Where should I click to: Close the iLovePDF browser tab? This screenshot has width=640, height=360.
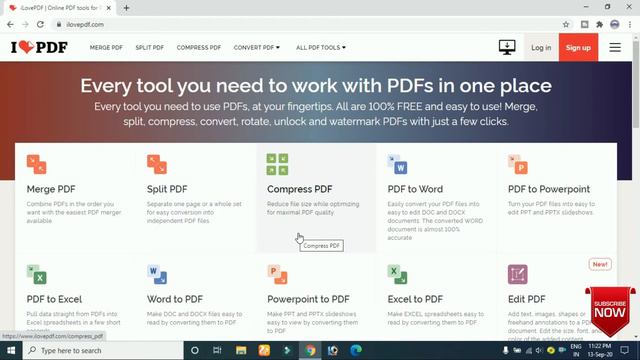point(109,8)
